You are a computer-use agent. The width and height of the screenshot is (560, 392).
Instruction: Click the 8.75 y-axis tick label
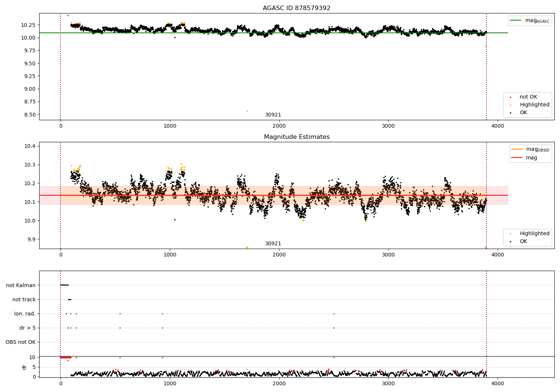pyautogui.click(x=29, y=102)
